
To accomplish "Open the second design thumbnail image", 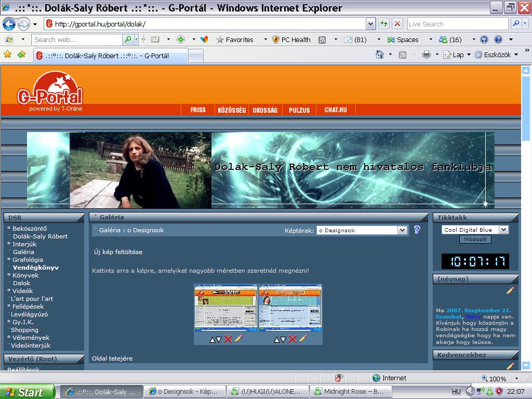I will (x=290, y=308).
